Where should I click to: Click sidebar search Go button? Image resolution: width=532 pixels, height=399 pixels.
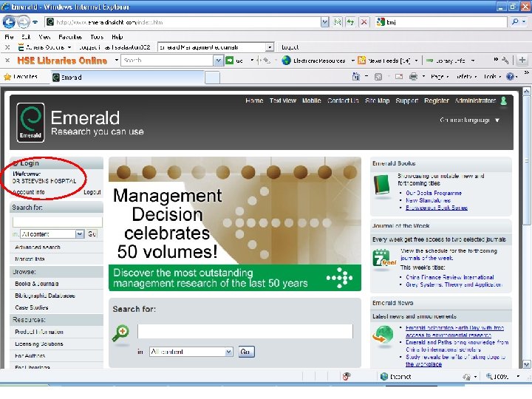pyautogui.click(x=92, y=233)
